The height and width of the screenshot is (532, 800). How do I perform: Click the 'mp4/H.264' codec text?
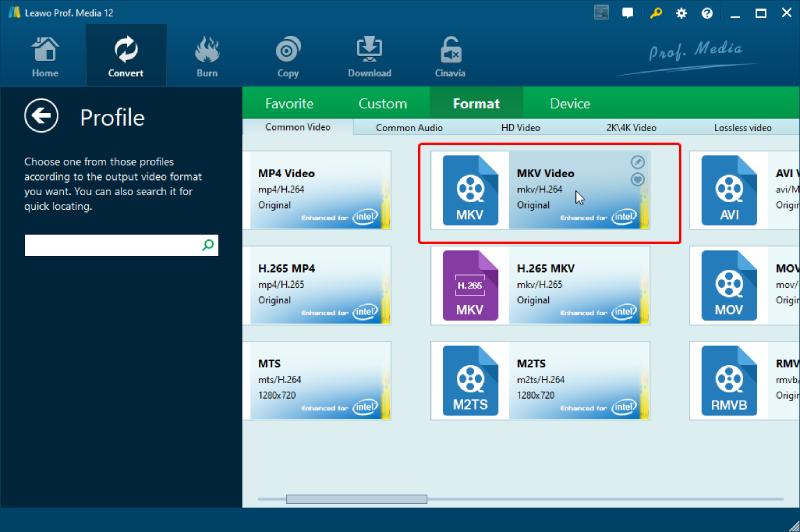click(x=281, y=189)
